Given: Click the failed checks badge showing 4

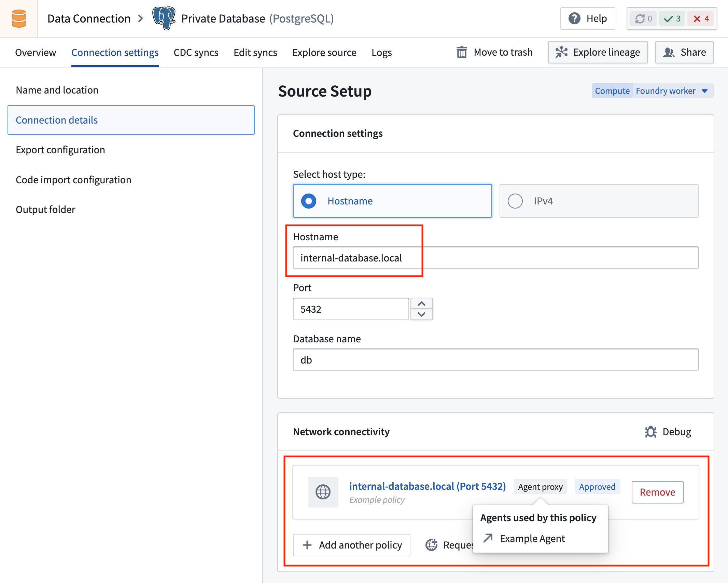Looking at the screenshot, I should click(x=701, y=18).
